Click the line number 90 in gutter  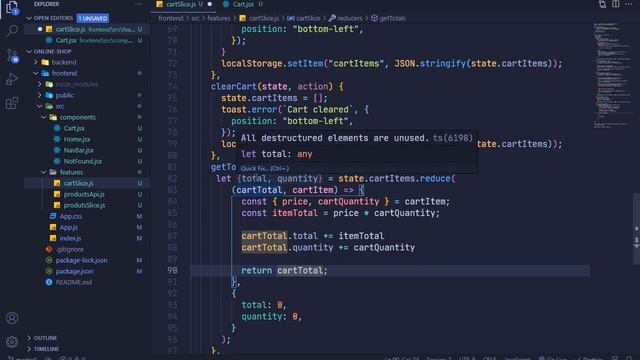pyautogui.click(x=172, y=271)
